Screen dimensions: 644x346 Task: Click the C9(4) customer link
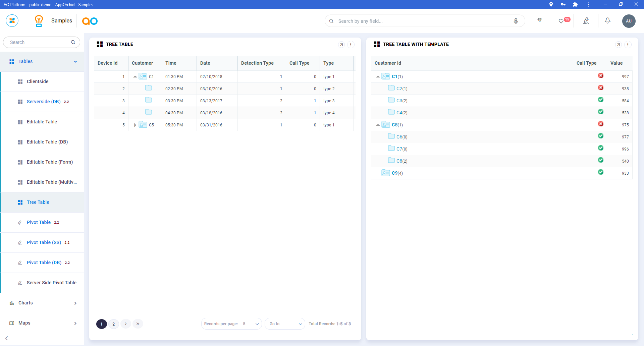point(397,173)
